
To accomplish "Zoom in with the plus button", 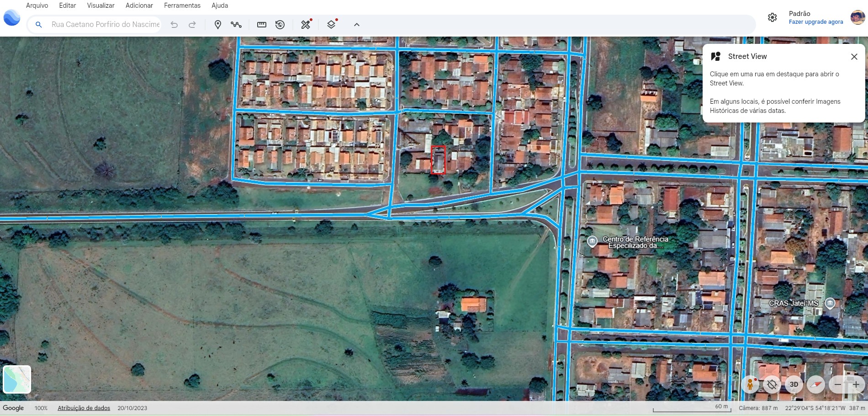I will click(x=856, y=384).
